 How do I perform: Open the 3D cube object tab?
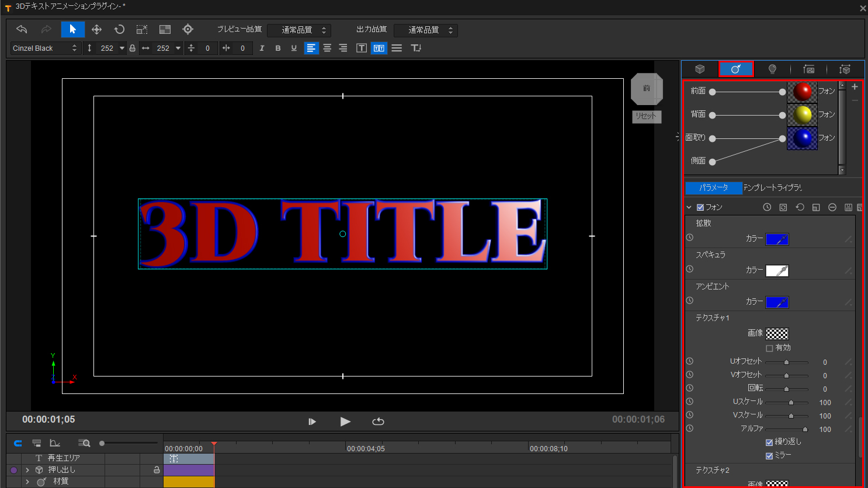pos(700,68)
